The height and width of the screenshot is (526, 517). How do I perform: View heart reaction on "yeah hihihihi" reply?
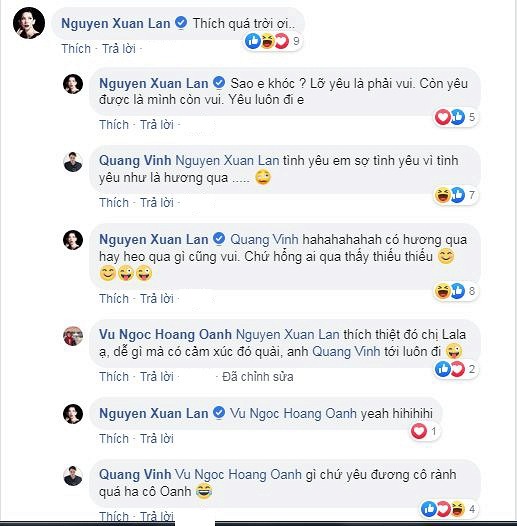coord(425,431)
